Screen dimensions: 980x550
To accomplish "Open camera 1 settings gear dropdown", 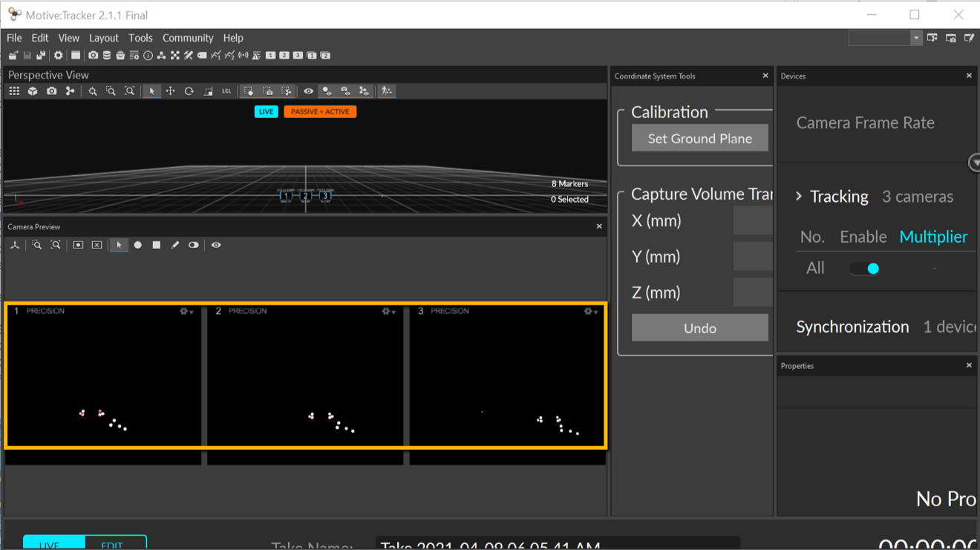I will 186,312.
